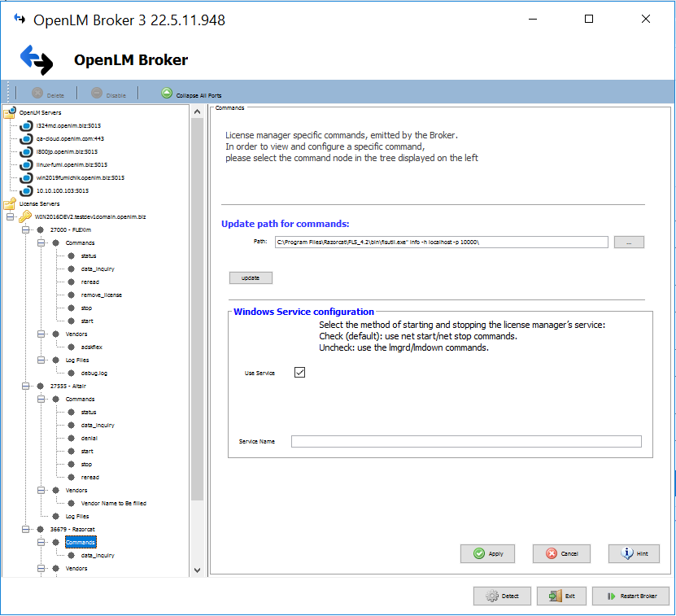The height and width of the screenshot is (616, 676).
Task: Click the OpenLM Servers folder icon
Action: pyautogui.click(x=10, y=112)
